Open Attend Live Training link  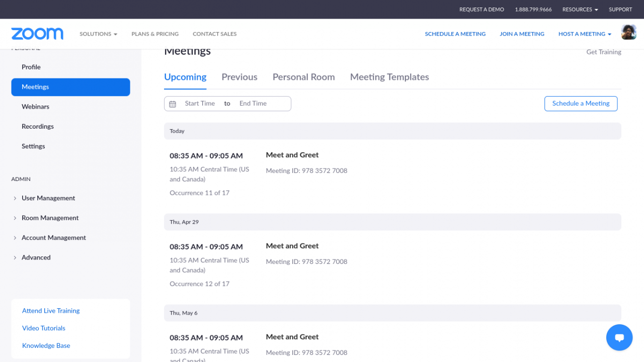click(51, 311)
